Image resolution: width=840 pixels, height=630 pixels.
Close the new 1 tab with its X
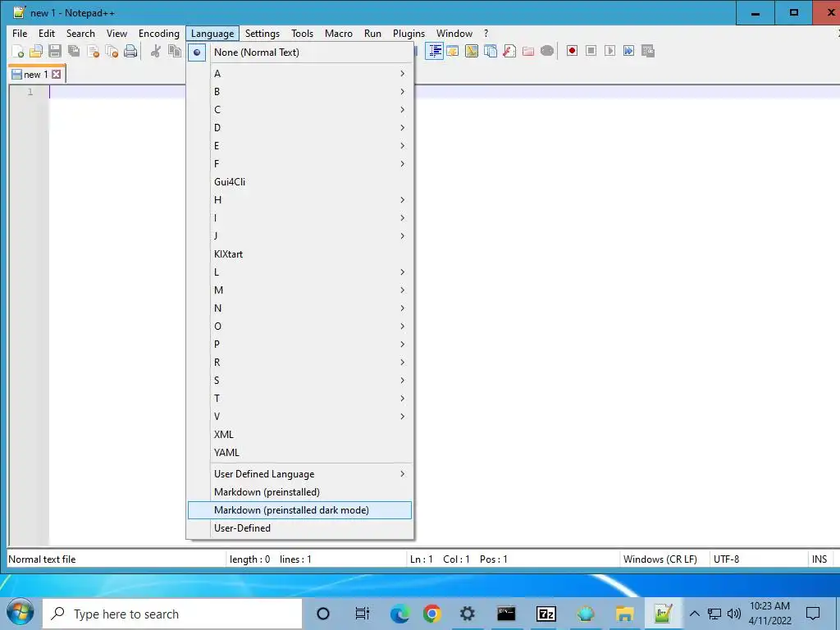click(x=57, y=75)
